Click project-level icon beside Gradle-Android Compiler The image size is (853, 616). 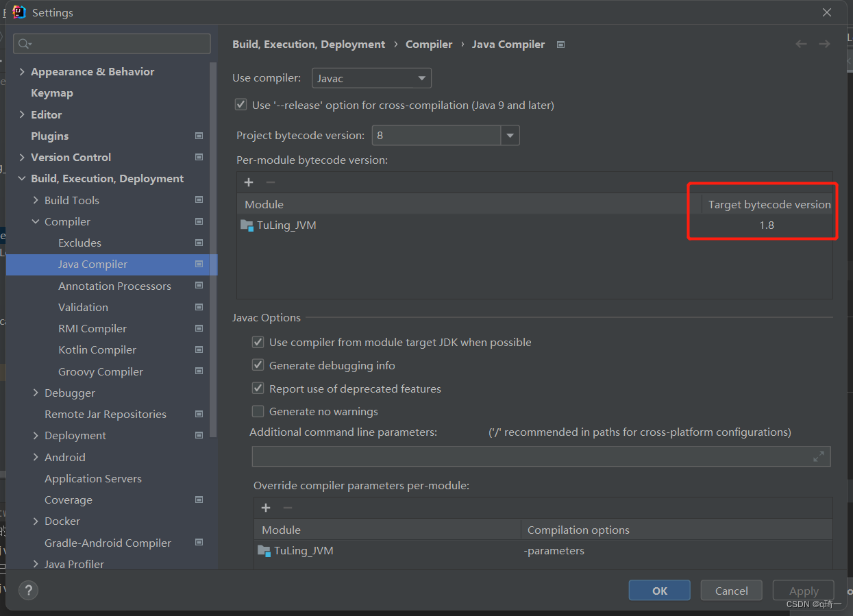pyautogui.click(x=199, y=543)
